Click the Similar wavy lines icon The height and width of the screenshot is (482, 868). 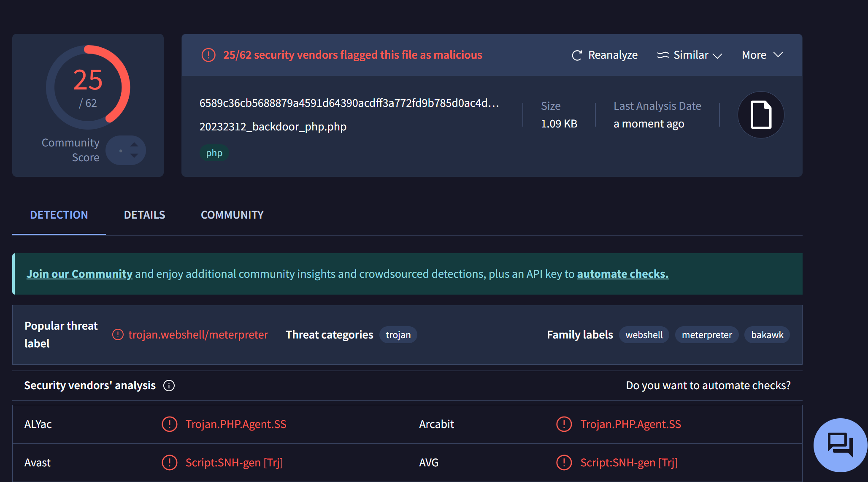[663, 55]
